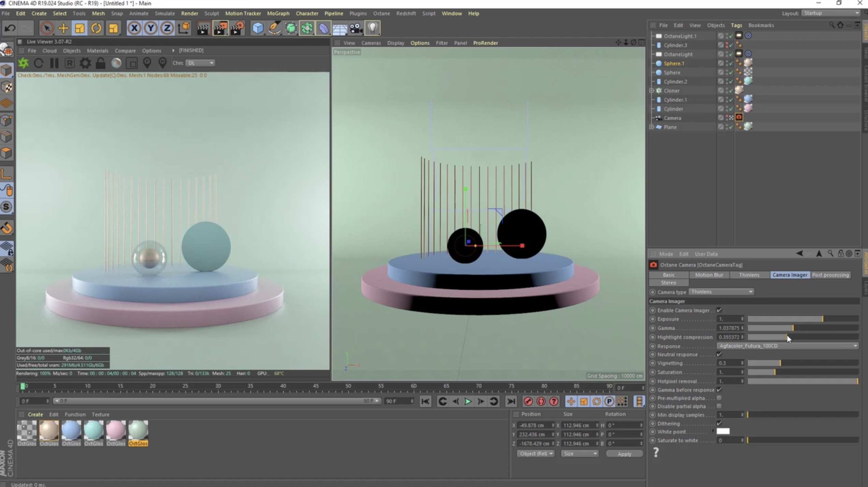Uncheck the Neutral response setting
The height and width of the screenshot is (487, 868).
(719, 354)
